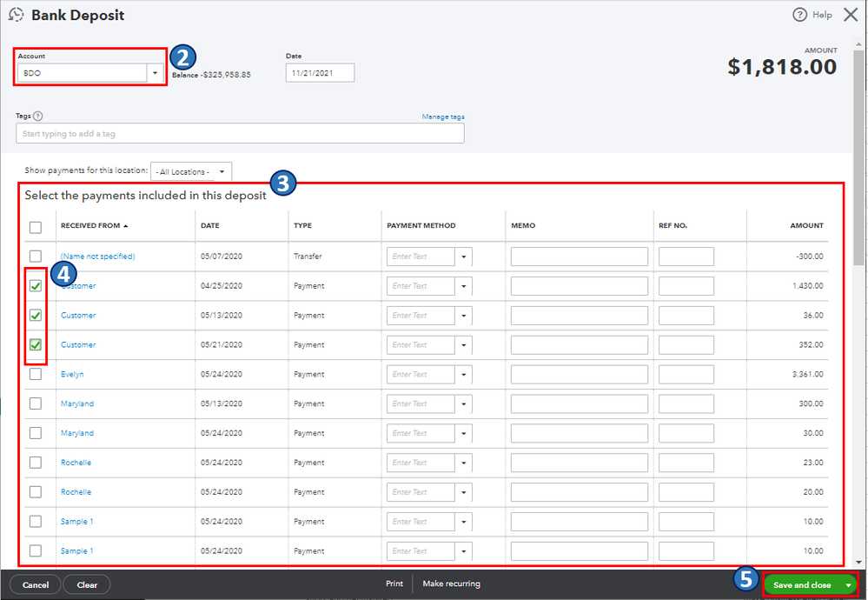Expand Save and close options arrow
The width and height of the screenshot is (868, 600).
coord(848,585)
